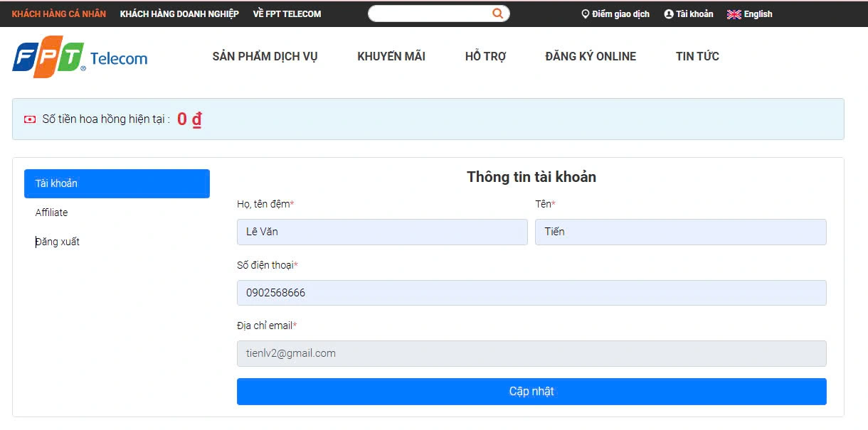The image size is (868, 430).
Task: Open the SẢN PHẨM DỊCH VỤ menu
Action: (x=265, y=57)
